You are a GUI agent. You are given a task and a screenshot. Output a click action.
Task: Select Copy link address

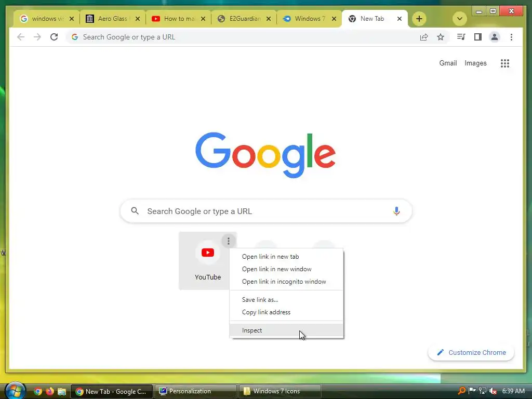(286, 312)
